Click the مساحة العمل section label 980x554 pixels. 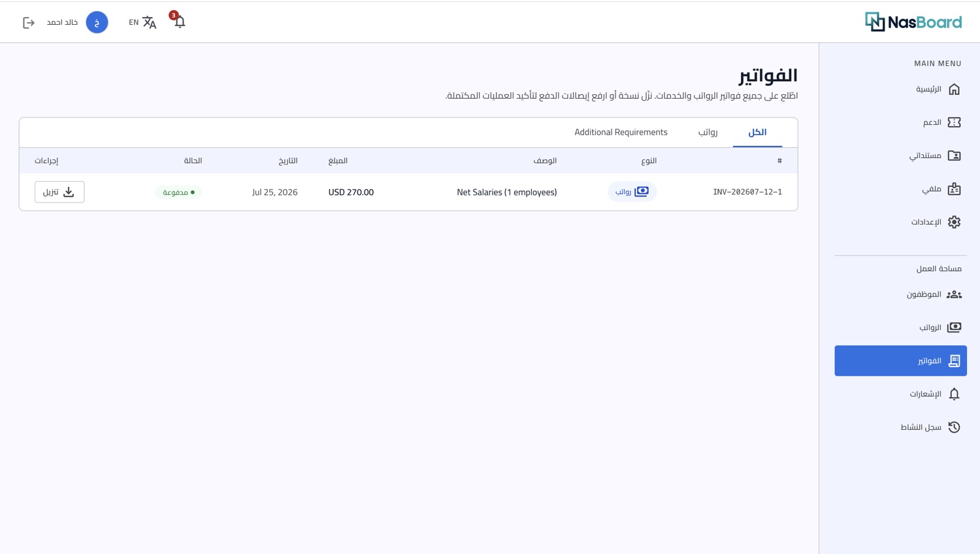pyautogui.click(x=939, y=269)
